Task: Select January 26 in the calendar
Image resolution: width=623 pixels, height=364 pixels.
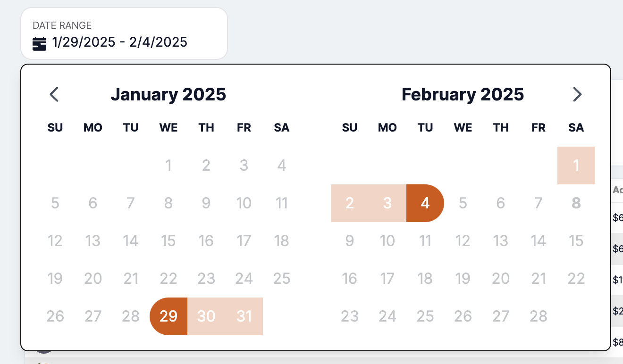Action: coord(55,316)
